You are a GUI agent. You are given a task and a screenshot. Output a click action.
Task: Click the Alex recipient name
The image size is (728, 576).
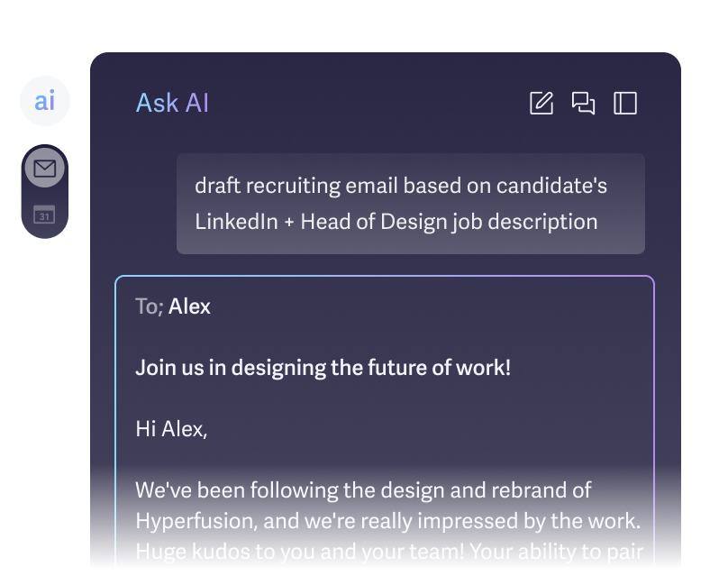click(x=192, y=306)
